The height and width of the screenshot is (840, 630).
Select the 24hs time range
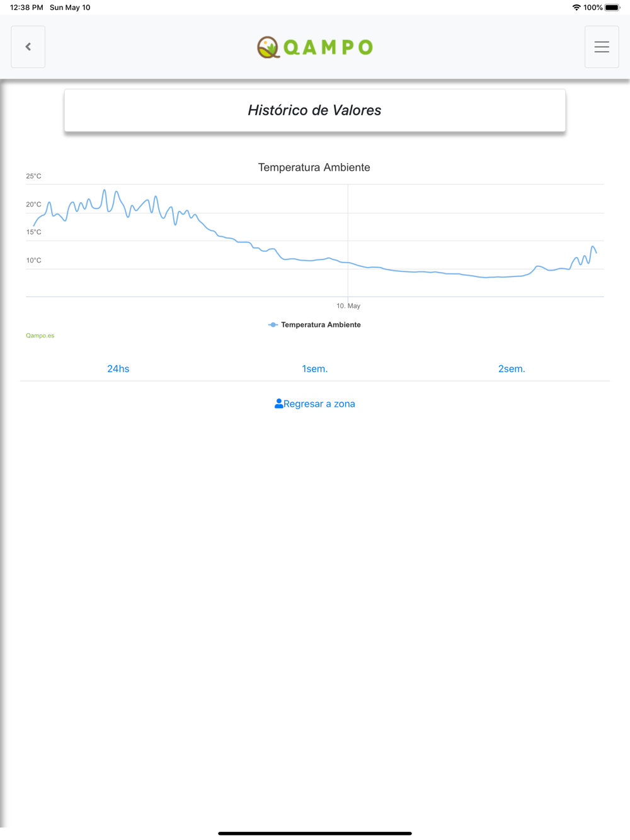[x=118, y=369]
